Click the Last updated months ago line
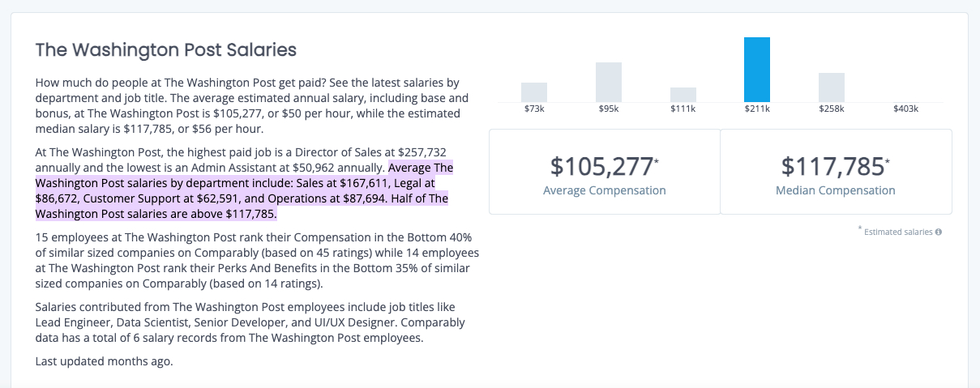The width and height of the screenshot is (980, 388). [x=105, y=361]
